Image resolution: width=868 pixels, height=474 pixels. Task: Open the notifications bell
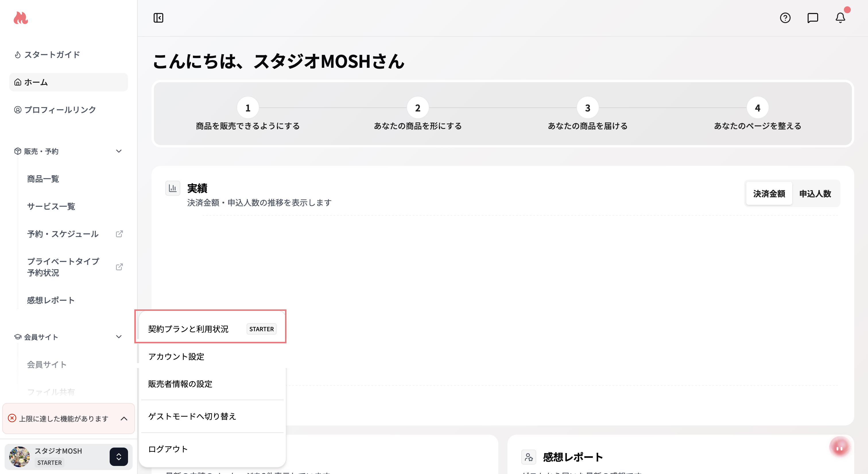[840, 18]
